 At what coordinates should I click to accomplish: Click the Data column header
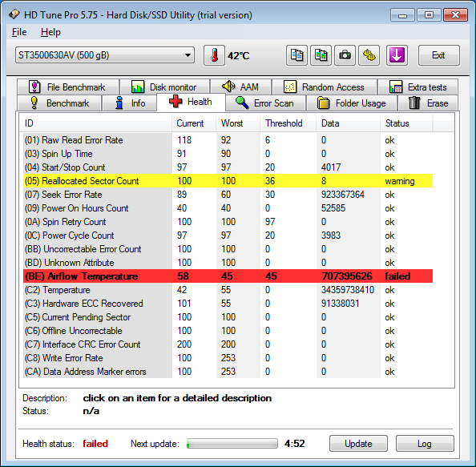point(349,123)
